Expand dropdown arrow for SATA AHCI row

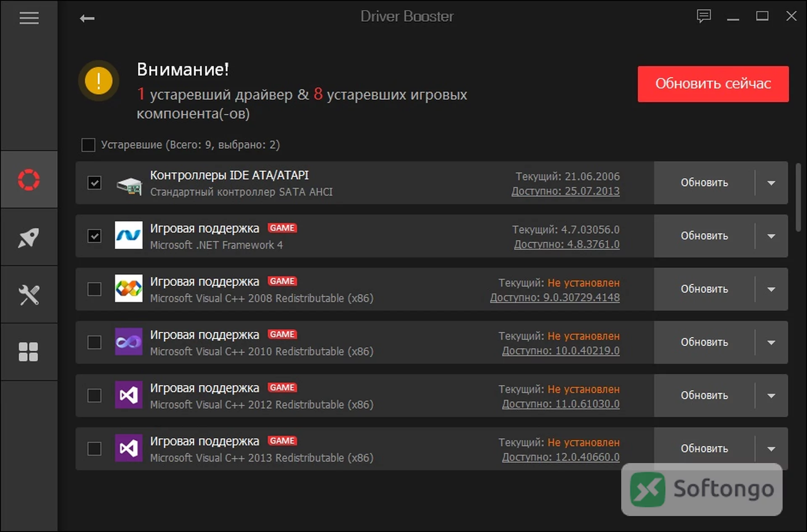click(771, 183)
